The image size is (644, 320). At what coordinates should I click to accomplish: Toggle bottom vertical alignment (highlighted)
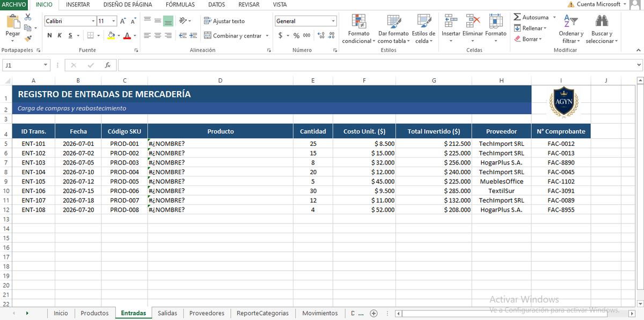point(168,21)
